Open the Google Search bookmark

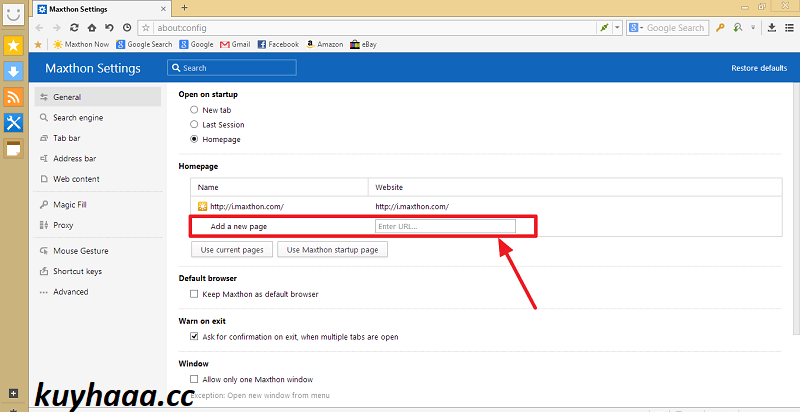tap(144, 44)
